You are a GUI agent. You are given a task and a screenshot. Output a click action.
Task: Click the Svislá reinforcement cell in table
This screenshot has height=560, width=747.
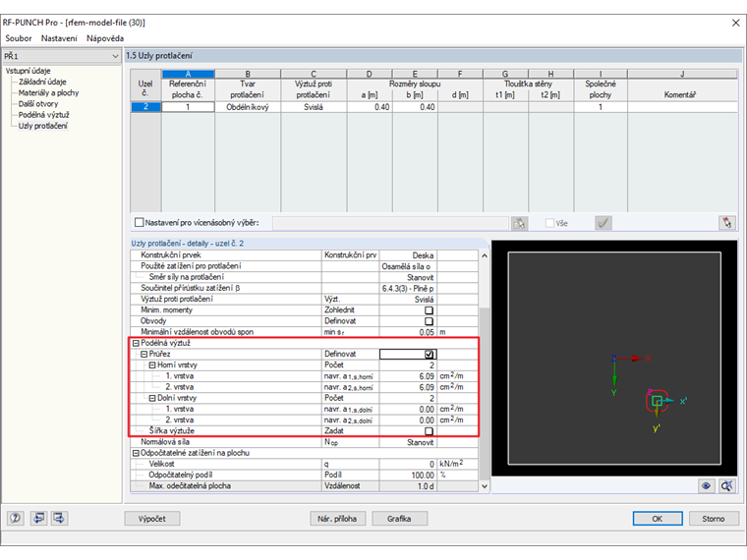tap(314, 107)
